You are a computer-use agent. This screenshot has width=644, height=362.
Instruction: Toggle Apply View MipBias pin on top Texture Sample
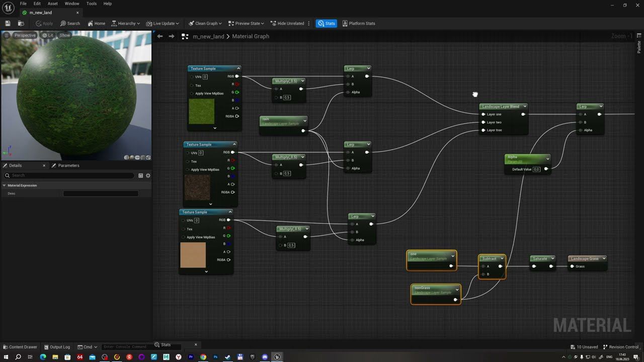pos(192,94)
